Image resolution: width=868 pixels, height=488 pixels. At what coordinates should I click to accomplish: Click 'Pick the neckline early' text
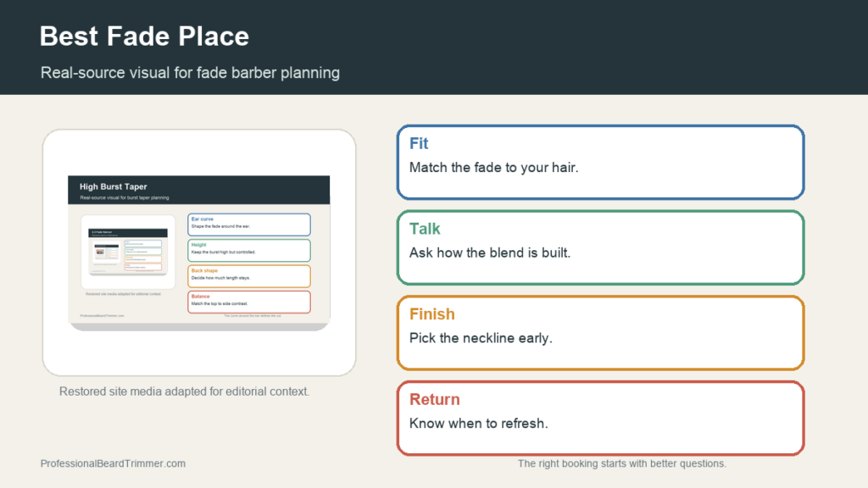point(481,338)
